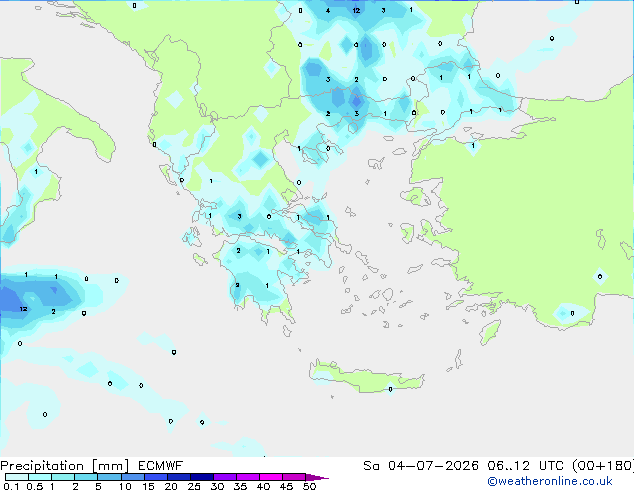Viewport: 634px width, 490px height.
Task: Pick the 0.1–0.5 mm legend color swatch
Action: coord(17,477)
